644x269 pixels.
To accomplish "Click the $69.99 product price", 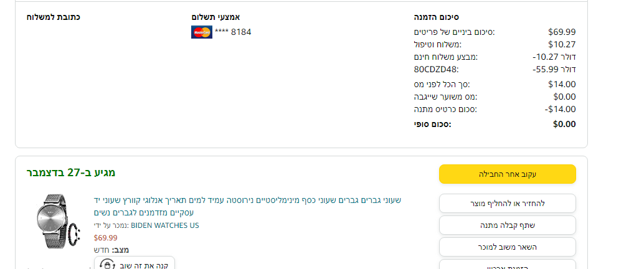I will [x=105, y=237].
